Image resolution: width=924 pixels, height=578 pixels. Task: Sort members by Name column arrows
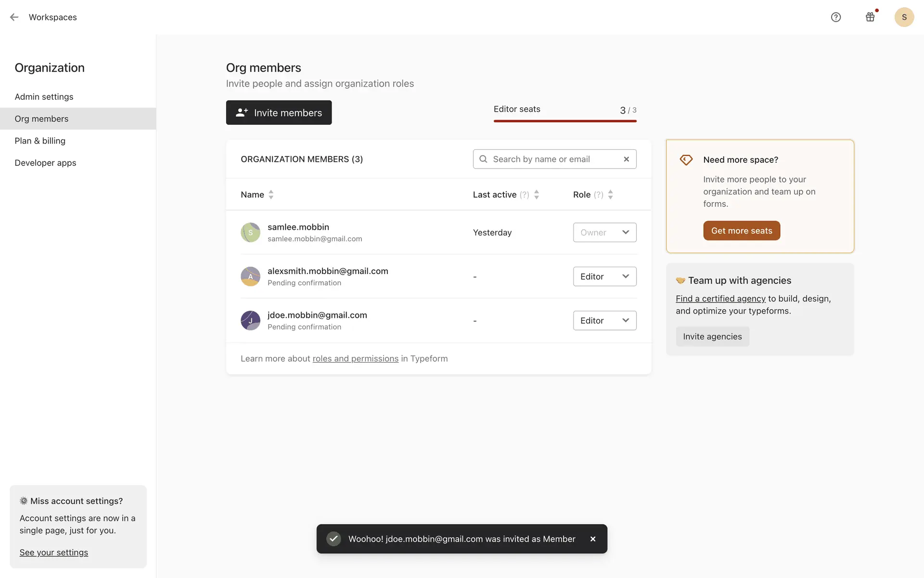(271, 195)
